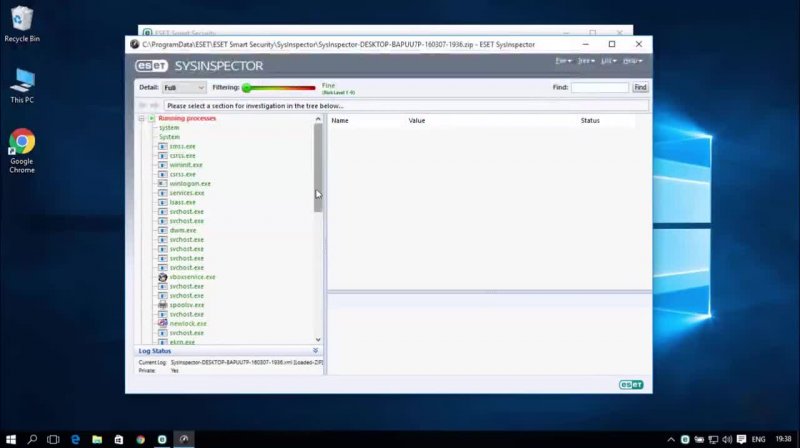Click the Filtering risk level slider handle
The width and height of the screenshot is (800, 448).
click(247, 88)
